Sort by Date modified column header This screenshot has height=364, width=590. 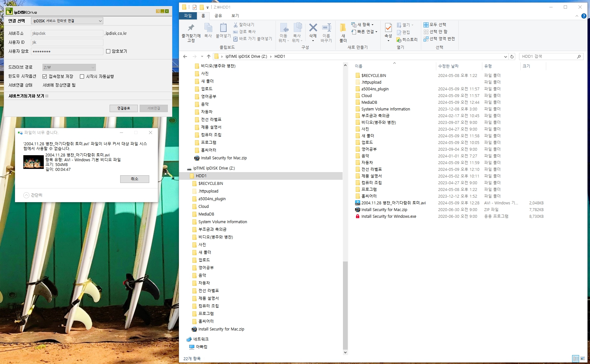click(459, 66)
